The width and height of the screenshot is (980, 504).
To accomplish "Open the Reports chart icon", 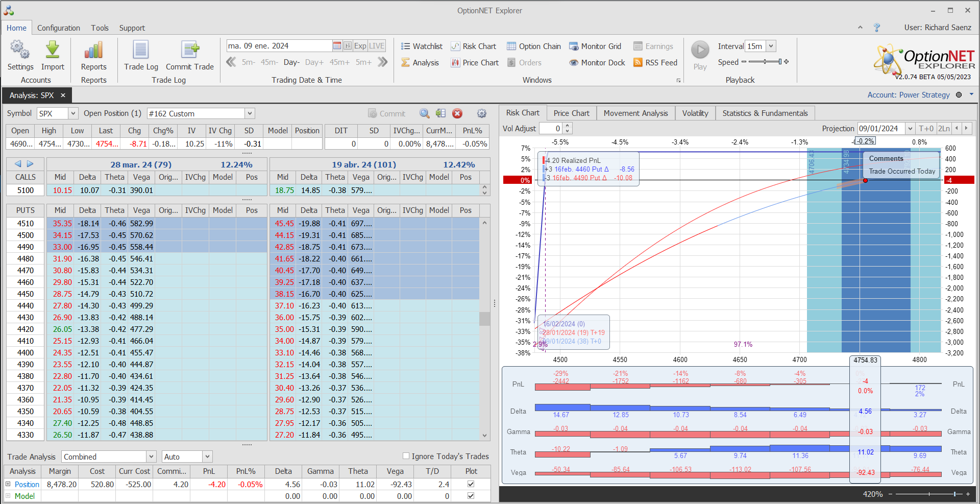I will (93, 51).
